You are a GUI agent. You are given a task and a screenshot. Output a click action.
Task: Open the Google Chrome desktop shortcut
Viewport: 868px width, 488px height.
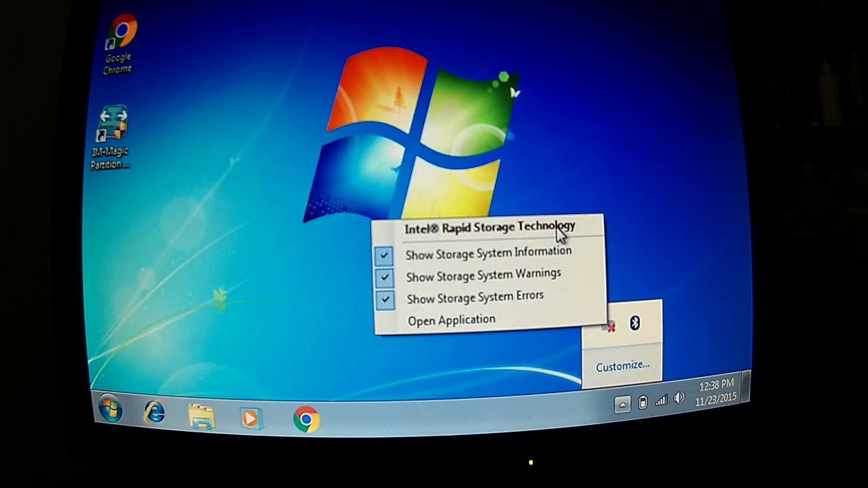pos(120,45)
